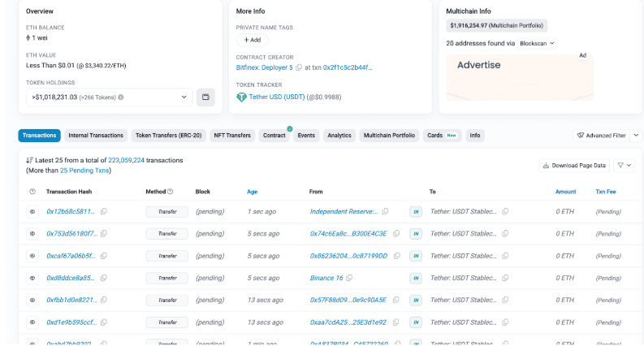Click the Download Page Data button
This screenshot has height=346, width=644.
[x=574, y=165]
